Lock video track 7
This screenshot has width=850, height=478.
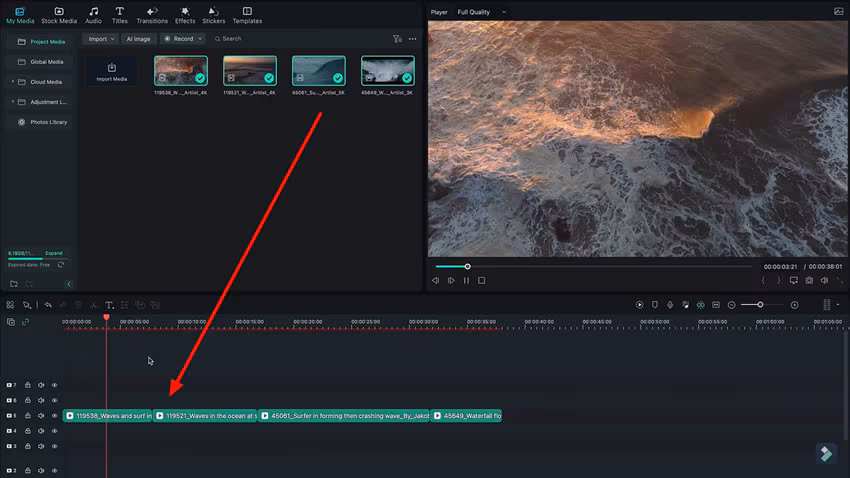click(x=28, y=385)
